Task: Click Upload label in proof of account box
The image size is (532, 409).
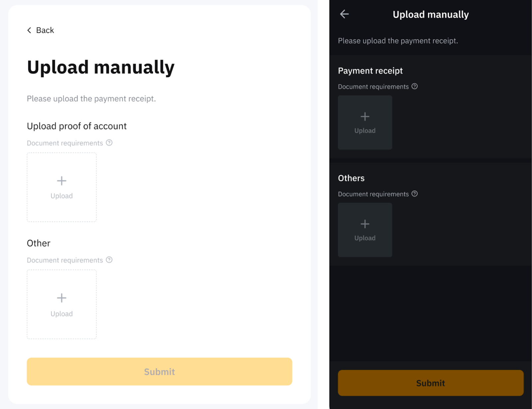Action: point(62,196)
